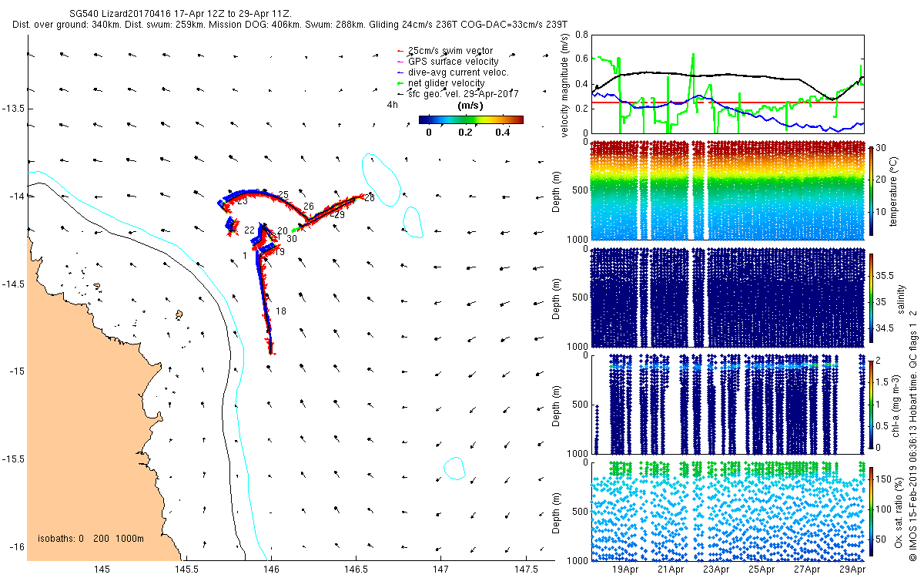The width and height of the screenshot is (924, 578).
Task: Click glider track waypoint label 18
Action: click(x=281, y=311)
